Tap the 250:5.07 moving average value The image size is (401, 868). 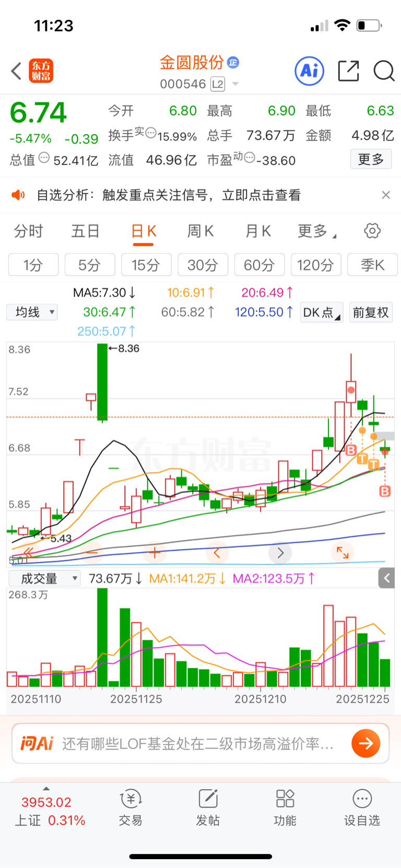point(107,331)
